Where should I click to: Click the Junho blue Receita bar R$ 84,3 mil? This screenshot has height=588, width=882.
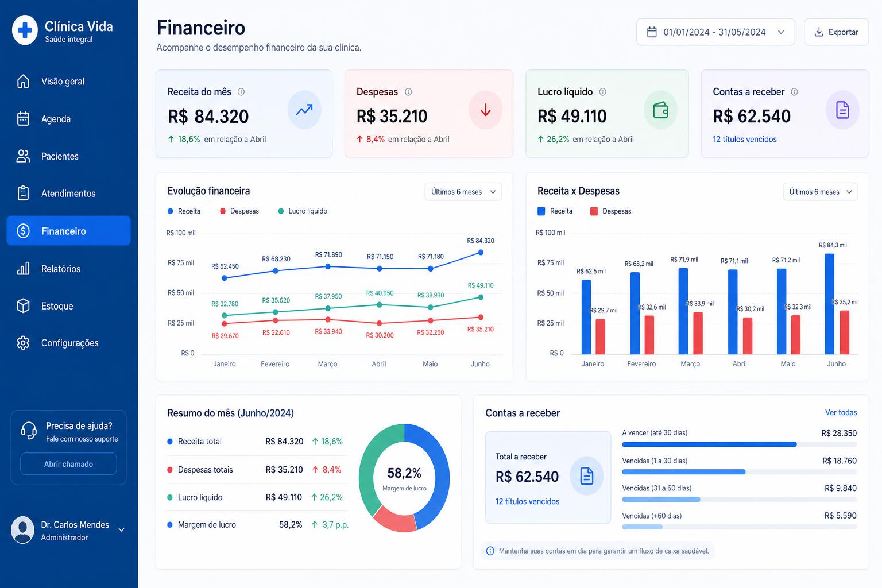829,304
